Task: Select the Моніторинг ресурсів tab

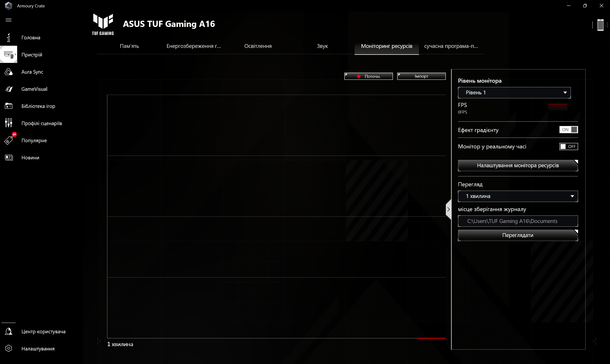Action: click(386, 46)
